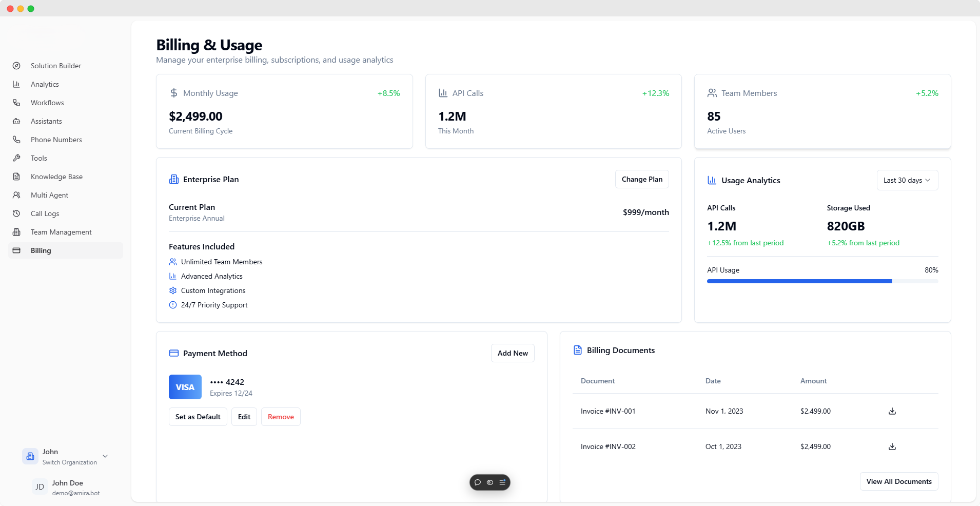Expand the Switch Organization chevron

pos(105,456)
